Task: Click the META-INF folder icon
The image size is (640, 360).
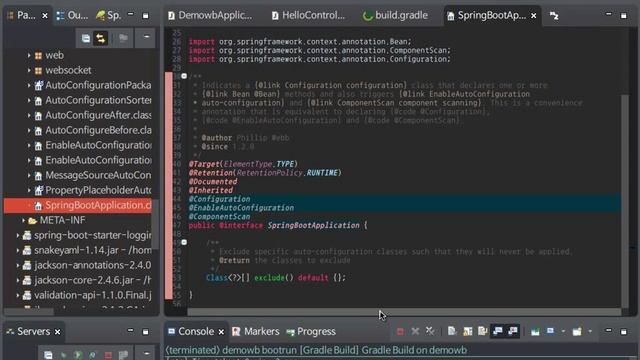Action: pyautogui.click(x=33, y=221)
